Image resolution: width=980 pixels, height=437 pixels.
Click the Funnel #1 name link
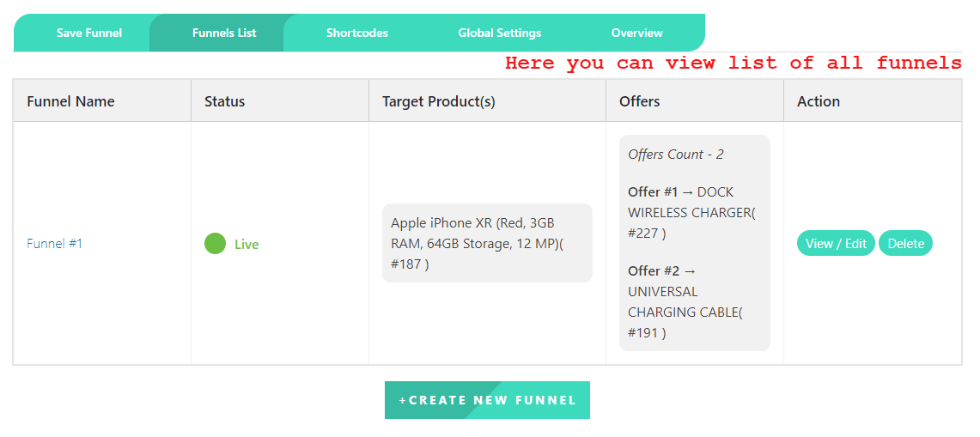tap(55, 244)
